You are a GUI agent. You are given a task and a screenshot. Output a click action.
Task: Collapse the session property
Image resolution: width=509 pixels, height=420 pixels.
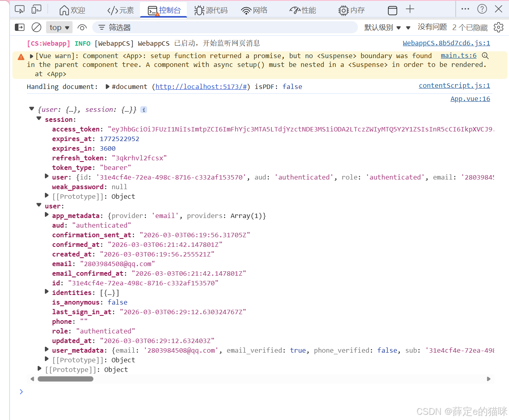click(x=39, y=118)
